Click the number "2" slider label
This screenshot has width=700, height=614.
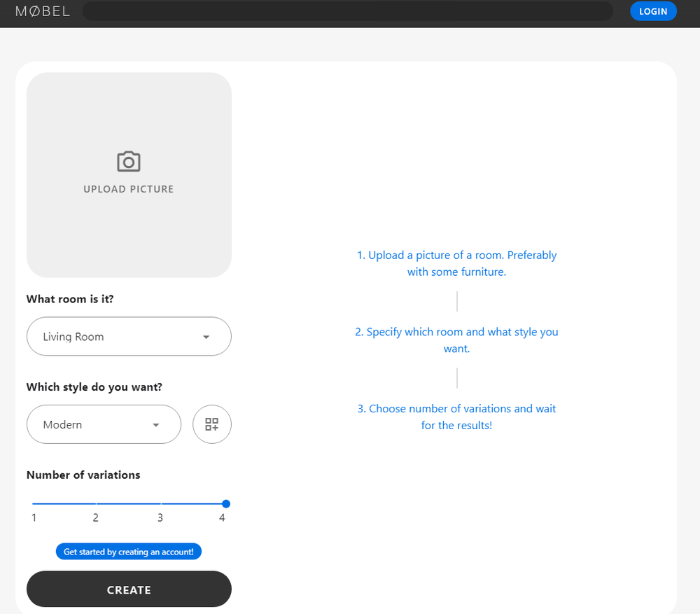pos(96,517)
